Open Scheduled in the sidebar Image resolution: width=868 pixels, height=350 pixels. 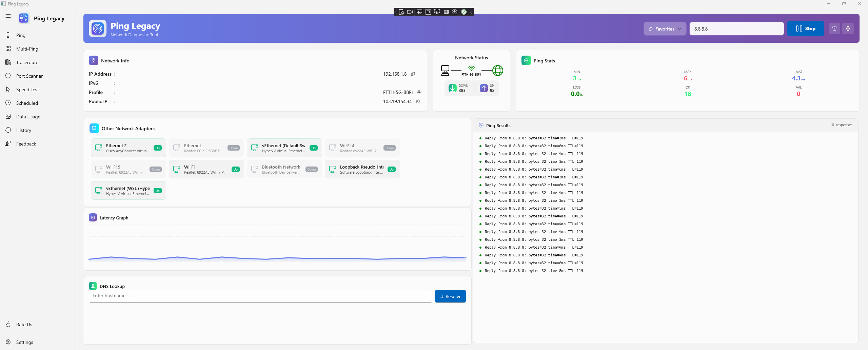click(x=37, y=103)
